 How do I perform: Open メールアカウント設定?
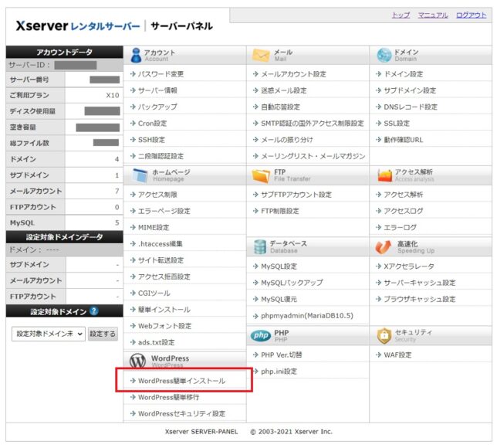tap(293, 74)
